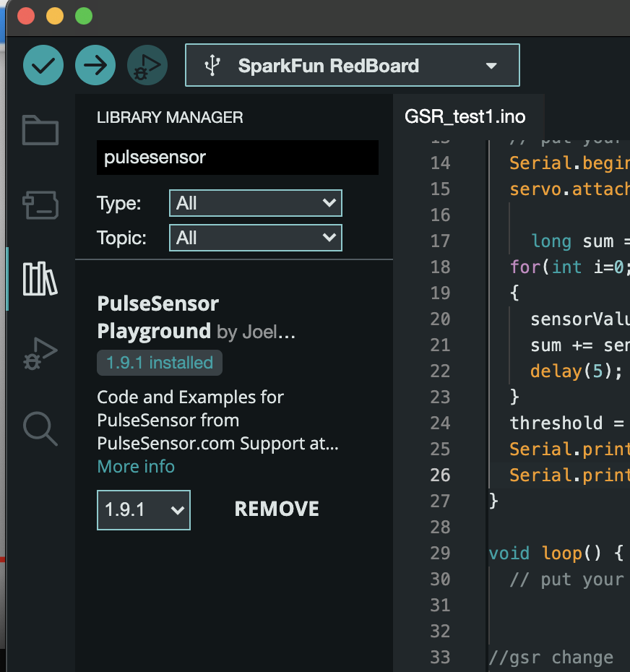
Task: Click the long sum code line
Action: (x=580, y=241)
